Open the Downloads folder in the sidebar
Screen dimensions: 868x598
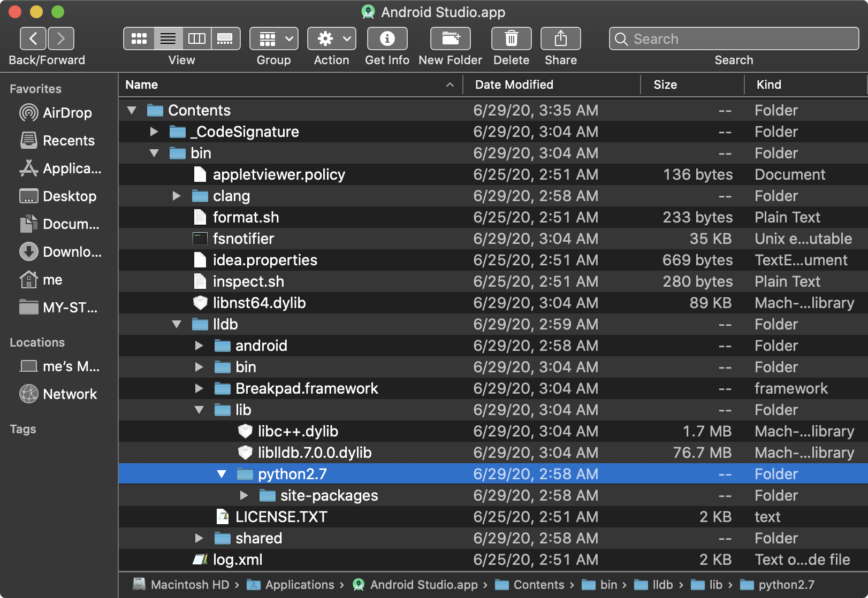72,252
